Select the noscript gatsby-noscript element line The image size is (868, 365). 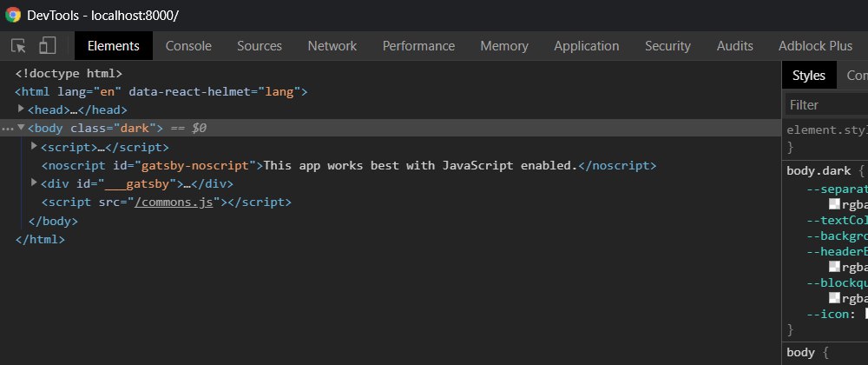[347, 165]
